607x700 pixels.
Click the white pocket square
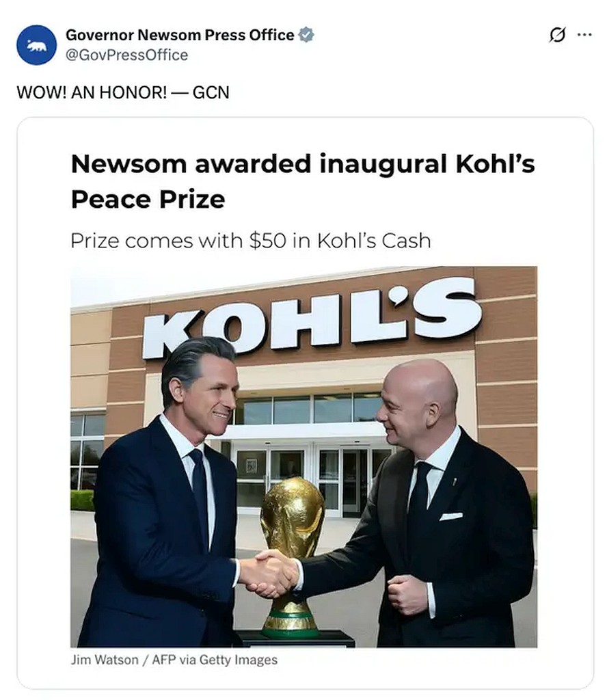coord(450,516)
